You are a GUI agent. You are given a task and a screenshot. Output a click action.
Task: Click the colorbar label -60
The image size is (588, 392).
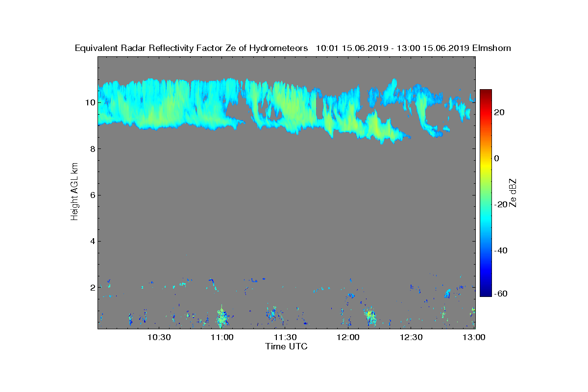click(501, 294)
